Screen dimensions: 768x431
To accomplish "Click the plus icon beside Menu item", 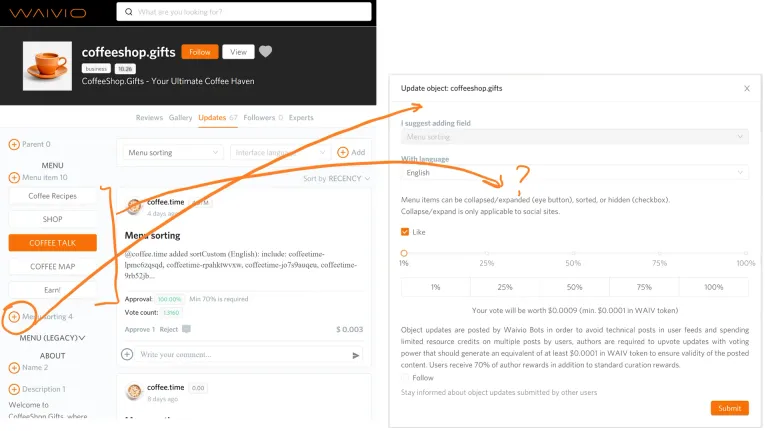I will point(14,177).
